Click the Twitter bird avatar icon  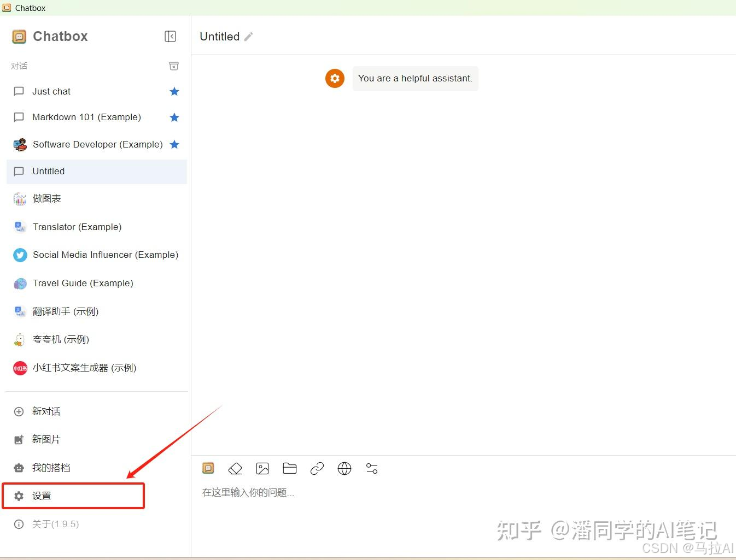point(20,255)
